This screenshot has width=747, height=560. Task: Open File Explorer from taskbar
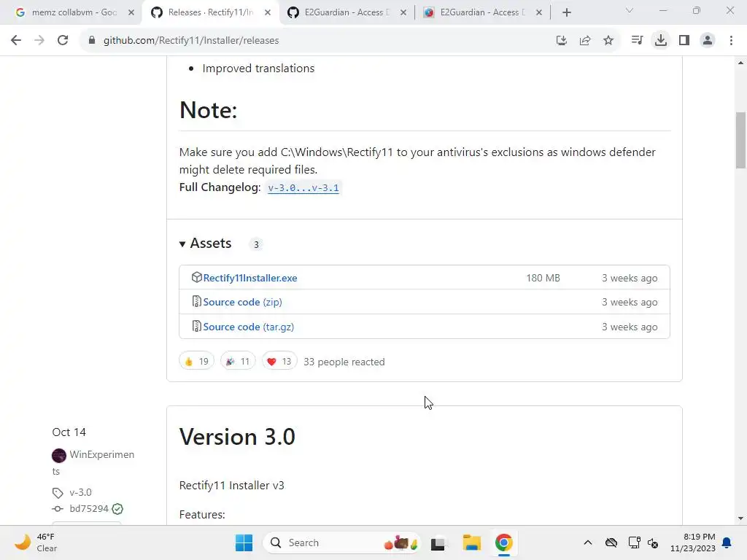(472, 542)
